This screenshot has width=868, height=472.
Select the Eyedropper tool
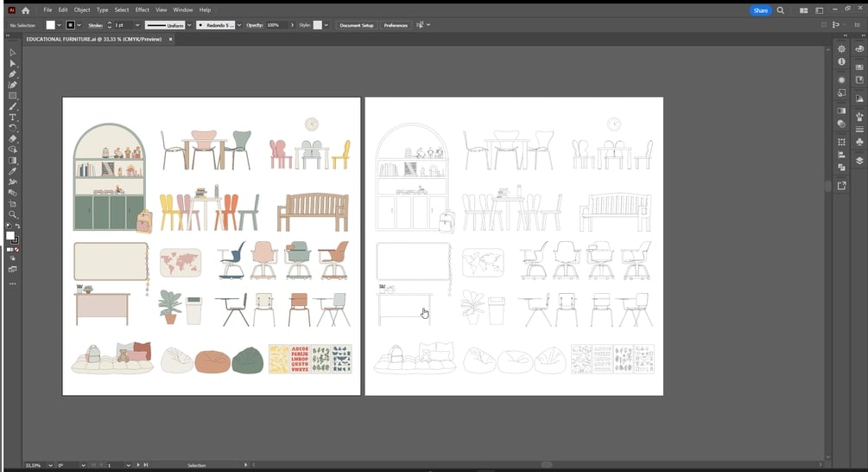coord(12,171)
